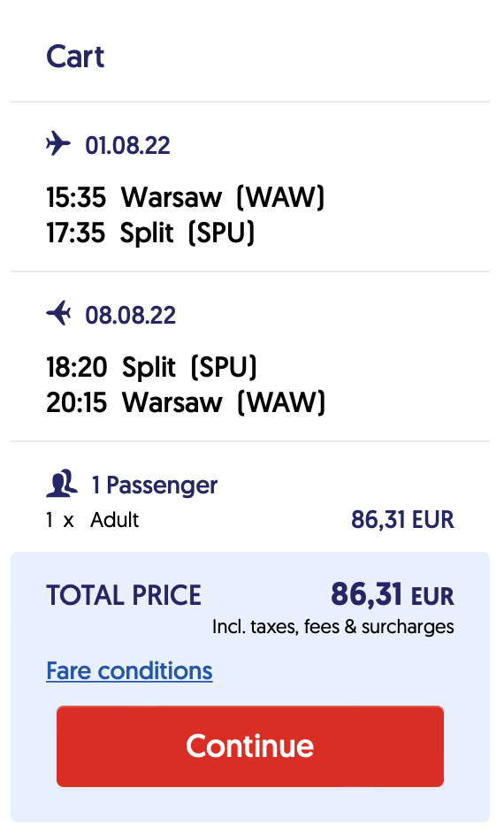The height and width of the screenshot is (833, 504).
Task: Click the Adult price 86,31 EUR
Action: (402, 520)
